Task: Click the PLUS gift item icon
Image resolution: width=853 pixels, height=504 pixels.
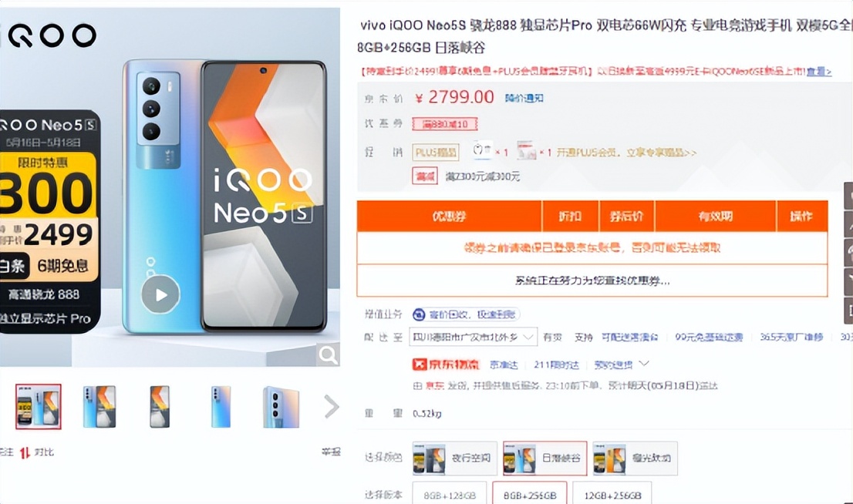Action: coord(481,150)
